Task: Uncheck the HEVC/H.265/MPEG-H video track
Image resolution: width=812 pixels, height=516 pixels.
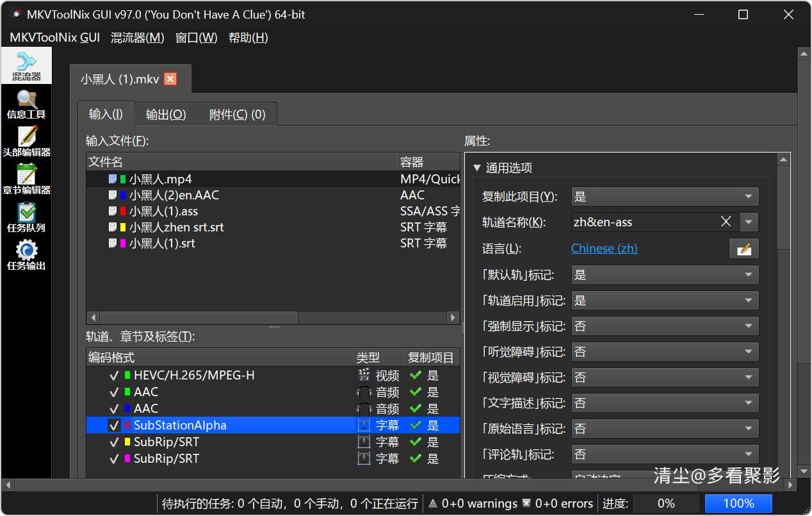Action: 114,376
